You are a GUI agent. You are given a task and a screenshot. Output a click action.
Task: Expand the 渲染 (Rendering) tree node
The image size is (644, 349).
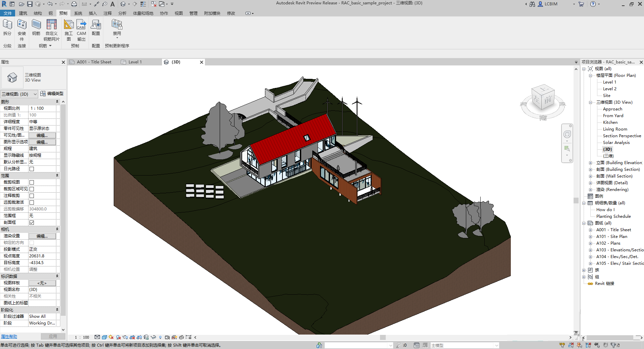(x=590, y=190)
